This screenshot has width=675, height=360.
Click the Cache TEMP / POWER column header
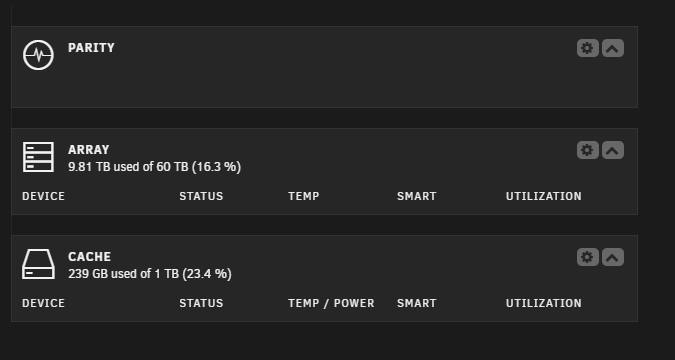coord(331,303)
